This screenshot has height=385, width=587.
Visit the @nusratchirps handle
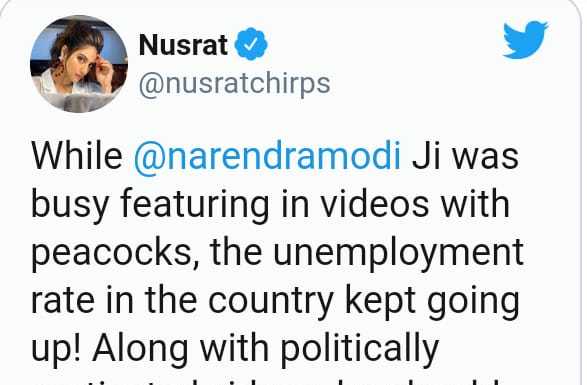tap(234, 84)
